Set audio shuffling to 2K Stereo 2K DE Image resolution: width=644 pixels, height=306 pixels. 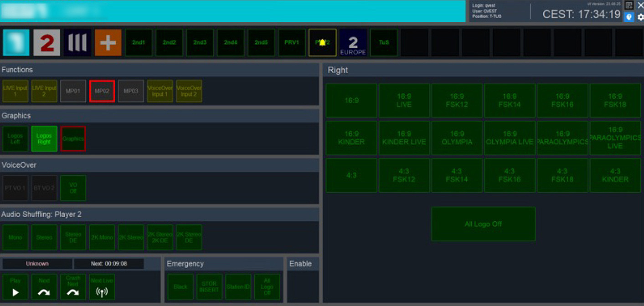point(160,237)
